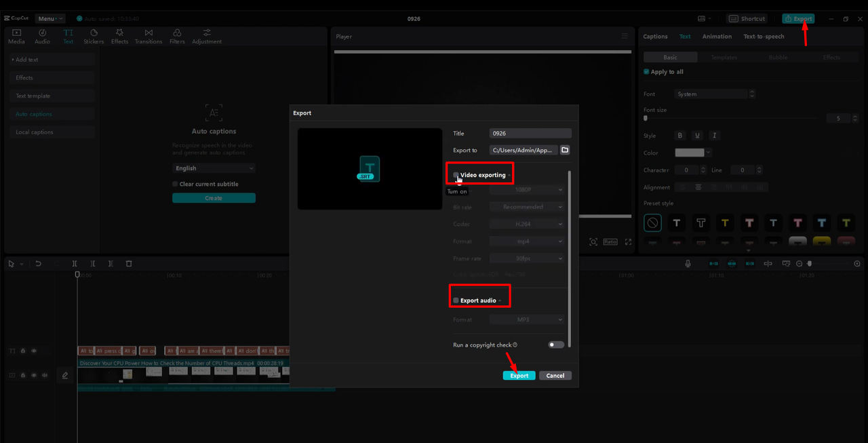The height and width of the screenshot is (443, 868).
Task: Click timeline zoom in plus icon
Action: coord(857,263)
